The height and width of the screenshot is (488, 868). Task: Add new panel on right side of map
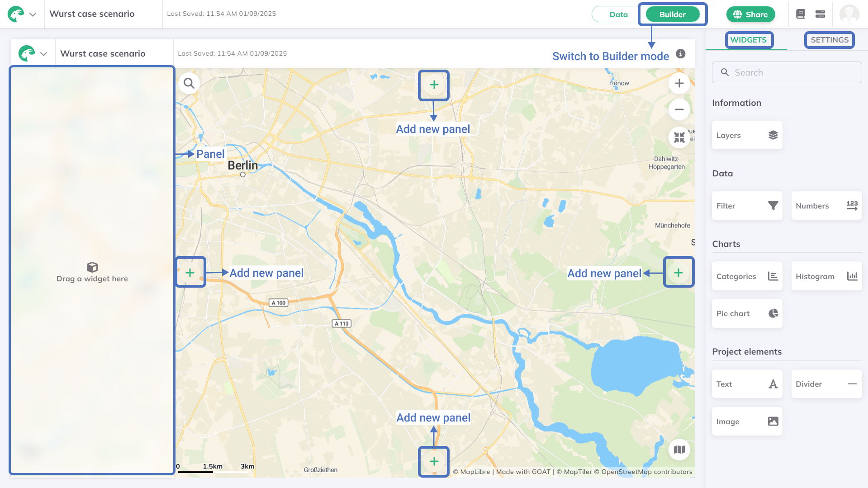[x=678, y=272]
